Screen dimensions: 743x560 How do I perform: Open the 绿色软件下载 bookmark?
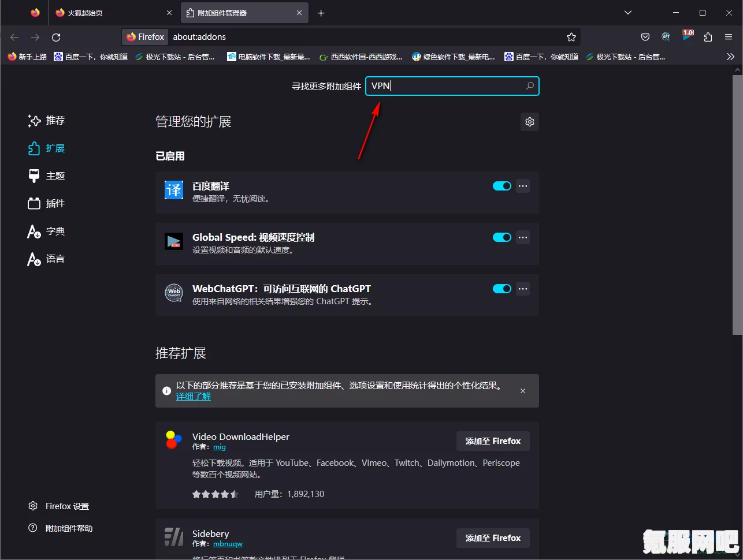(454, 57)
